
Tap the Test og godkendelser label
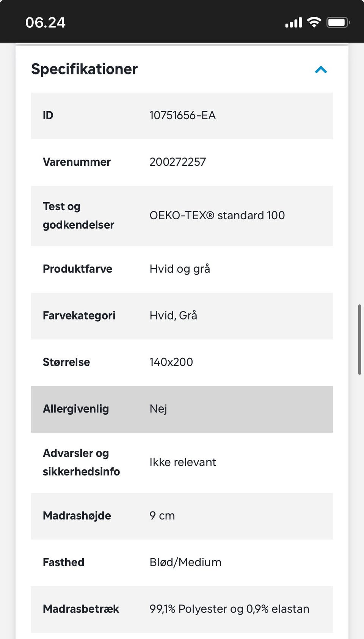tap(78, 216)
